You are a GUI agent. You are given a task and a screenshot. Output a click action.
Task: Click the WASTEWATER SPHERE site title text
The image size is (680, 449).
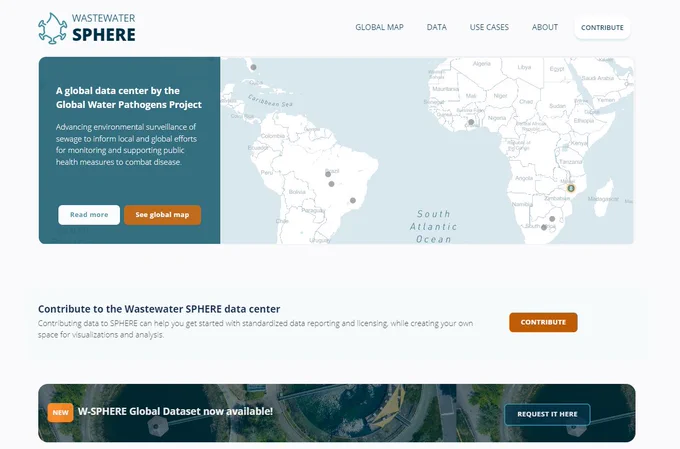104,28
